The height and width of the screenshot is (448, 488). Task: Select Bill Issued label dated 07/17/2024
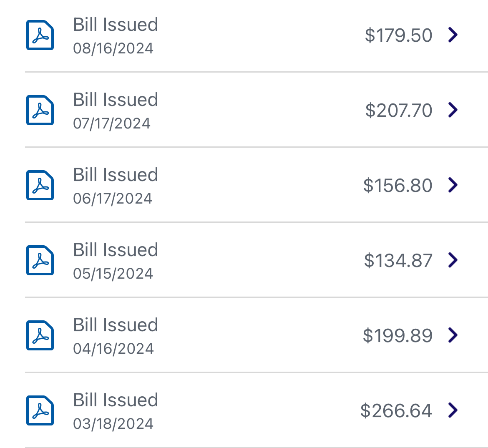coord(116,100)
